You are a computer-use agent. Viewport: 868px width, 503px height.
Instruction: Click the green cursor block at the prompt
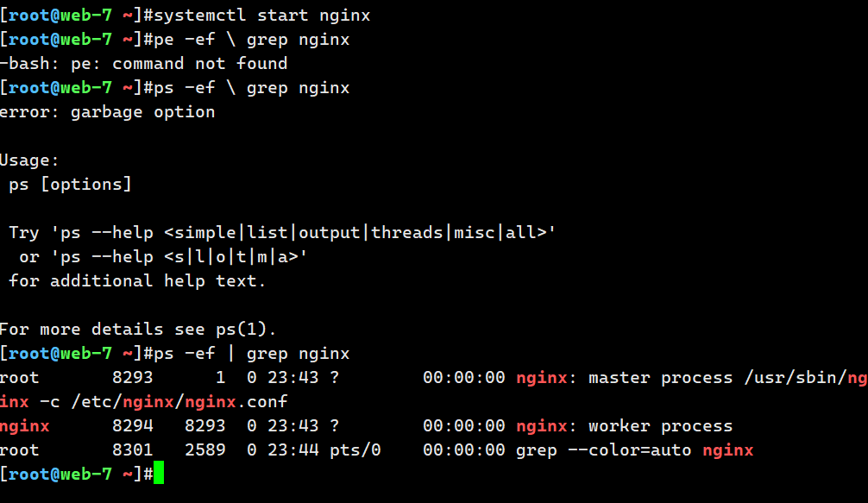pos(158,474)
